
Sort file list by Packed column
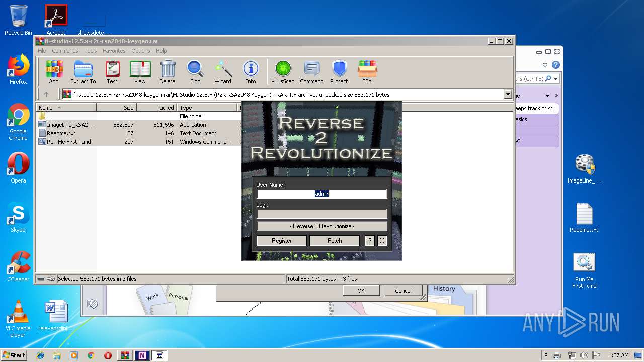tap(156, 107)
